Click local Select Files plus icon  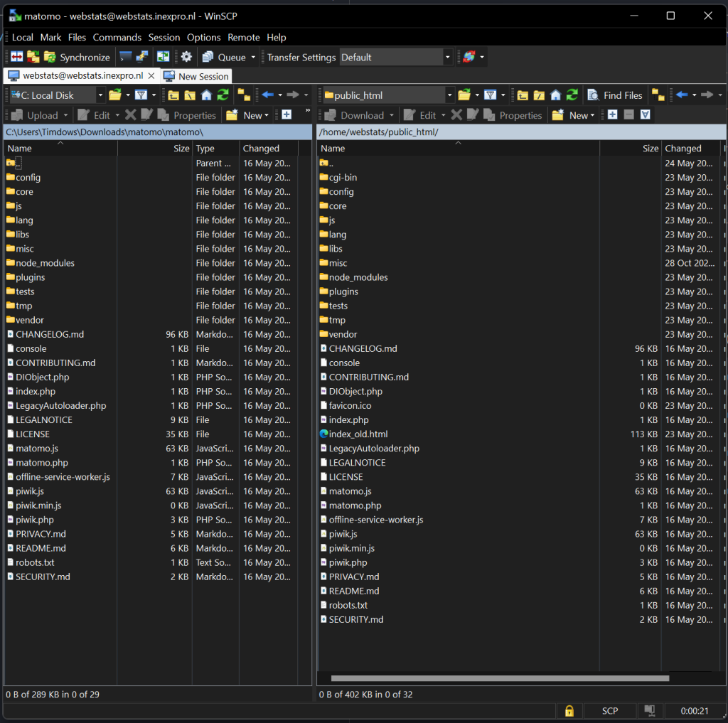click(x=287, y=114)
